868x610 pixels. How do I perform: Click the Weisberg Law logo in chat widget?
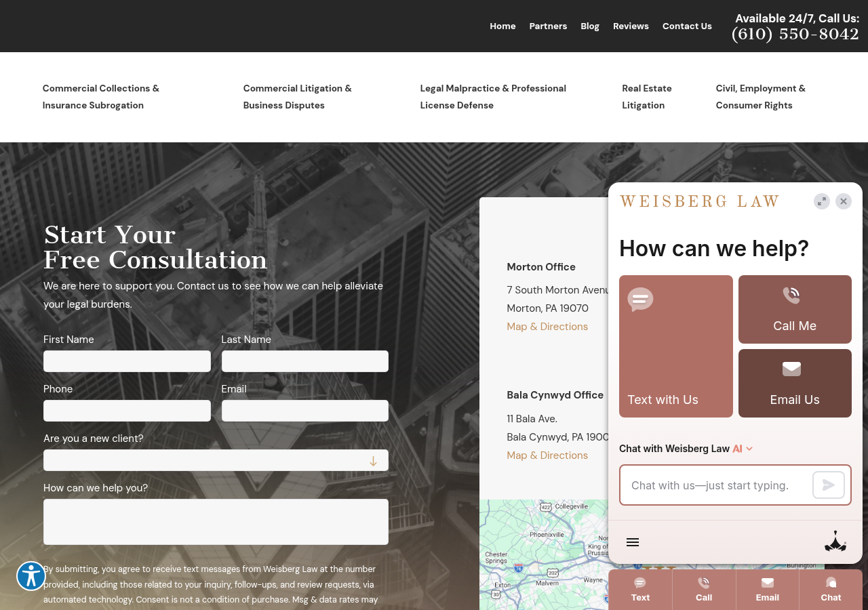(x=699, y=201)
